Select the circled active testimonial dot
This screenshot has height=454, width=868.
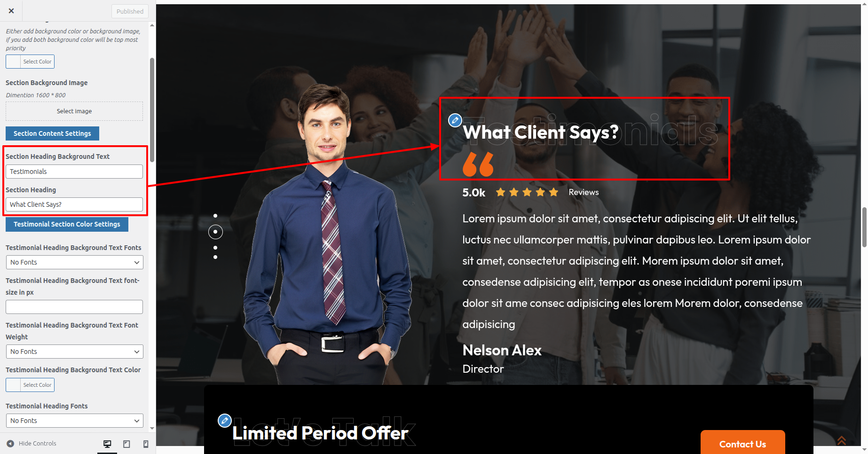pos(215,232)
